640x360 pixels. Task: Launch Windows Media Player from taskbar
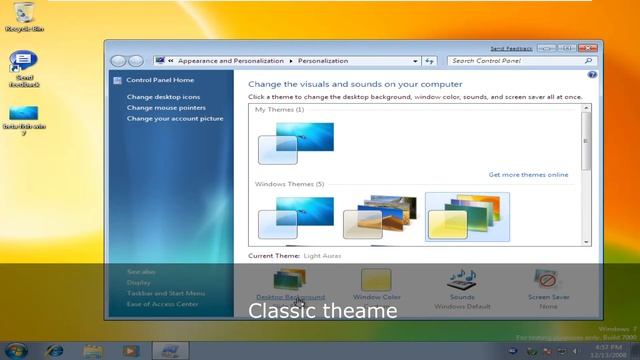point(130,351)
